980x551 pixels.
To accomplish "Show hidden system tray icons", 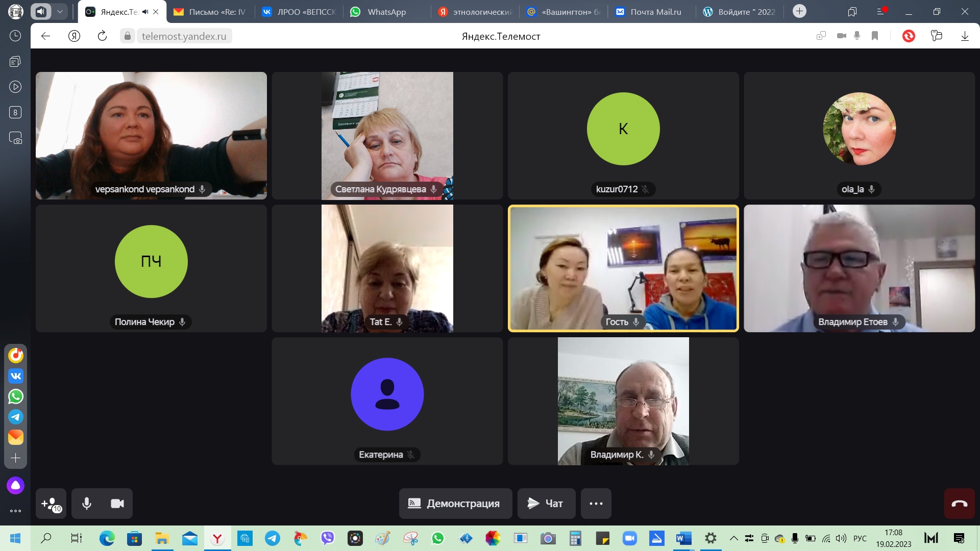I will click(733, 538).
